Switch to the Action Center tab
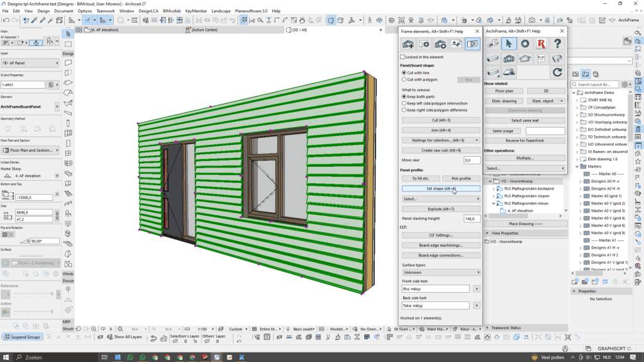 click(204, 30)
